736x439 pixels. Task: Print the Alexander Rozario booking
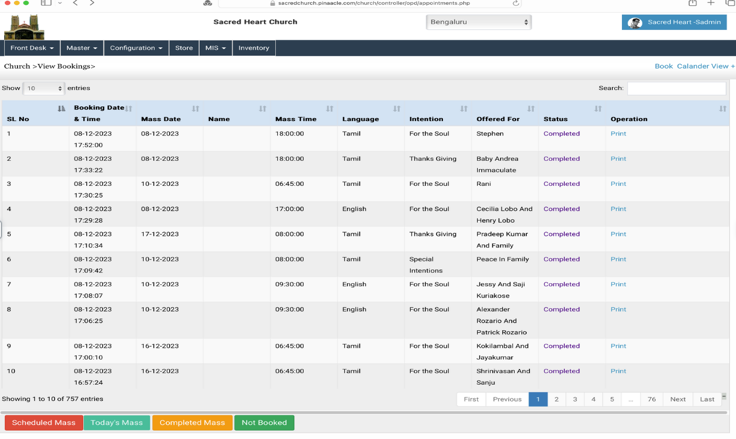point(618,309)
